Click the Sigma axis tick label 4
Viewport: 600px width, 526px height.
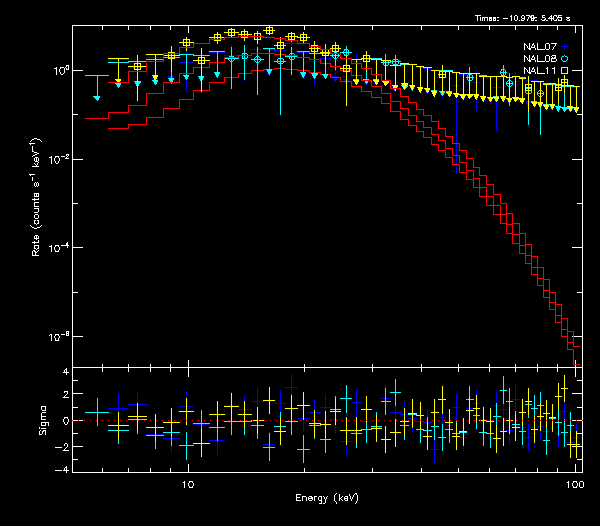(x=65, y=372)
